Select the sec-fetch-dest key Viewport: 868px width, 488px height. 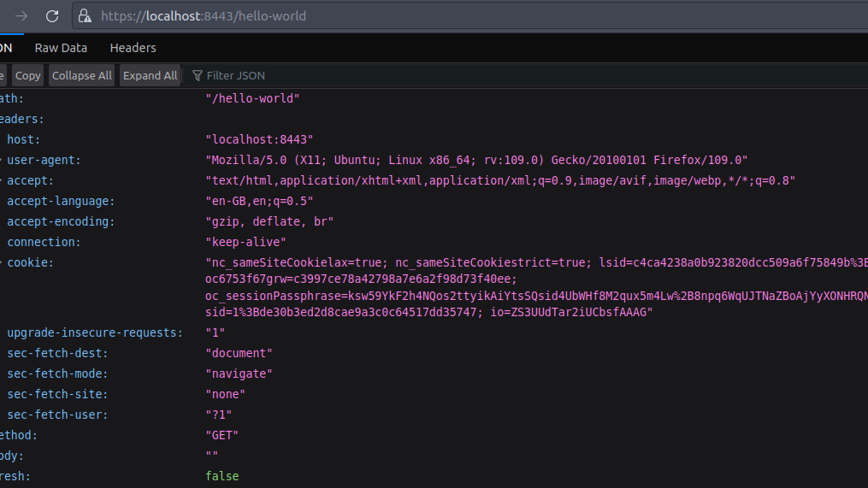57,353
